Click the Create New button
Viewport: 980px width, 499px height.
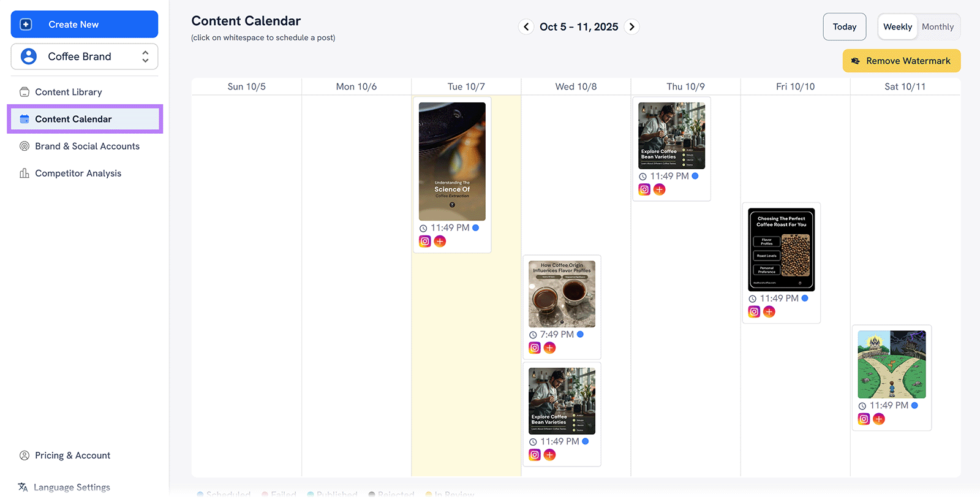click(84, 24)
